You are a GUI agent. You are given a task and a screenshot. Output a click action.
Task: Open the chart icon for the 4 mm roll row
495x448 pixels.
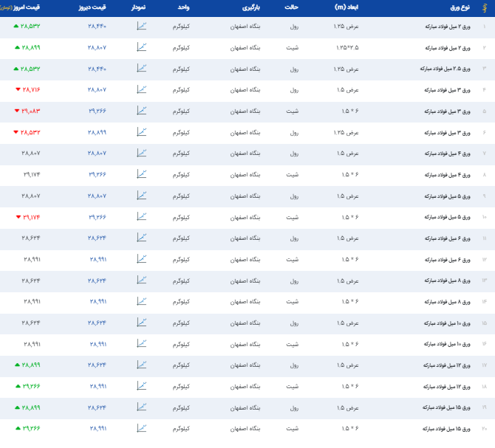(142, 154)
